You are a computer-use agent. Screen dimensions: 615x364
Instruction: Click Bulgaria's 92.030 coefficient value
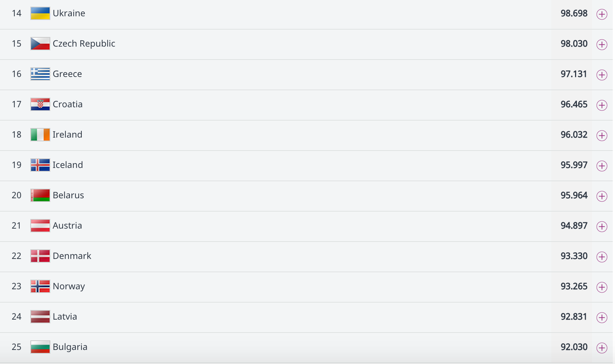tap(574, 347)
